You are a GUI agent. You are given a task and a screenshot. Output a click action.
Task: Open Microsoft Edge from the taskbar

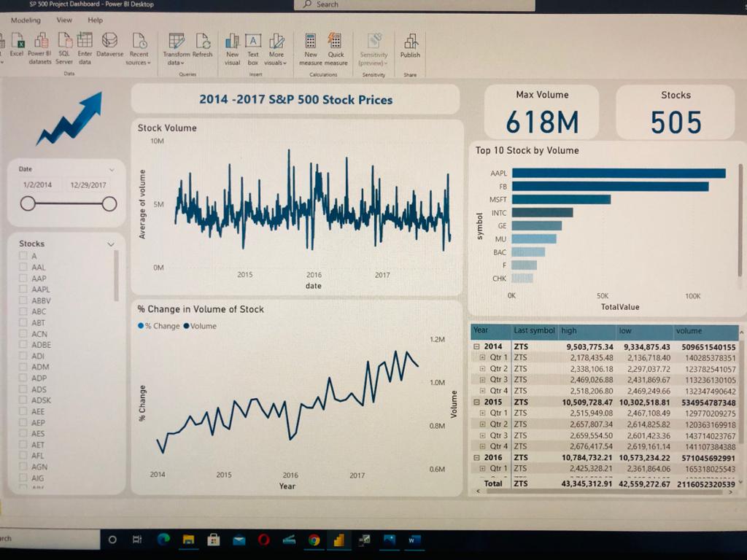pyautogui.click(x=163, y=540)
